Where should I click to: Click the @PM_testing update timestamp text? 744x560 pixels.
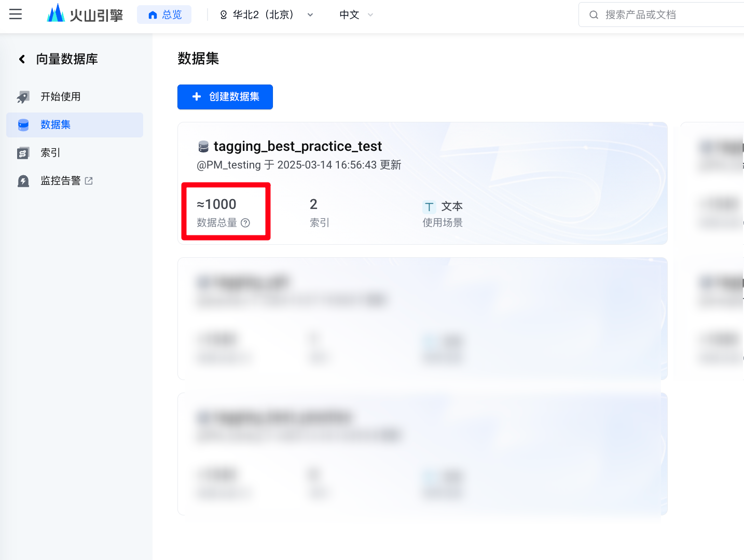tap(299, 165)
